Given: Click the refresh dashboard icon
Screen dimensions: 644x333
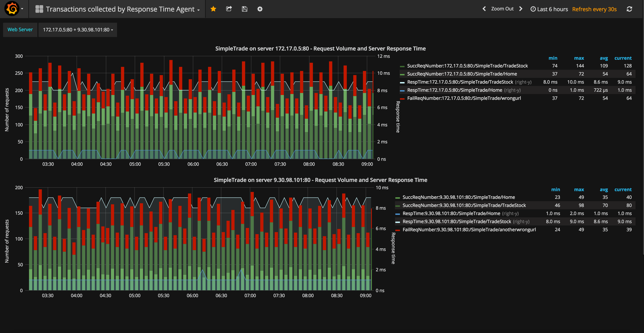Looking at the screenshot, I should [629, 9].
